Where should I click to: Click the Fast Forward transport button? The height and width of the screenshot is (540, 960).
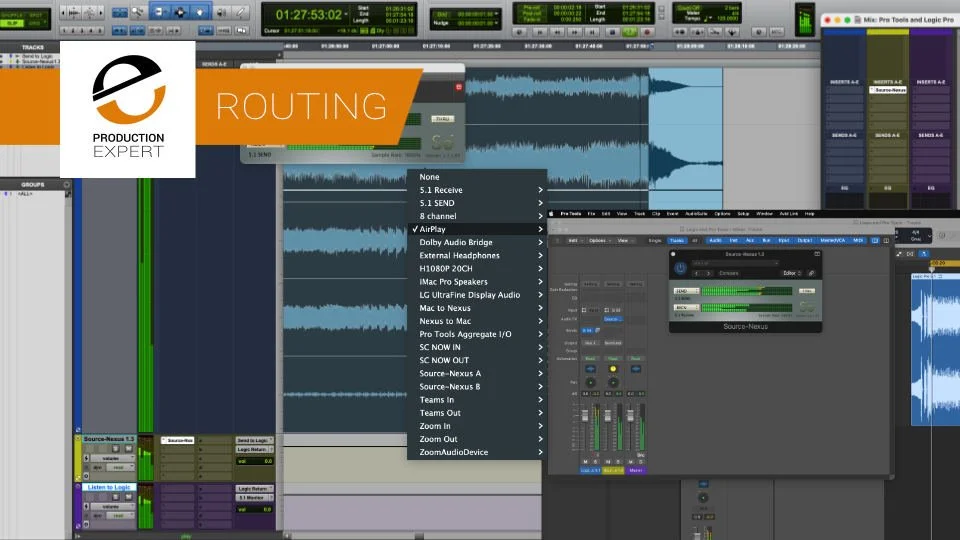[575, 31]
